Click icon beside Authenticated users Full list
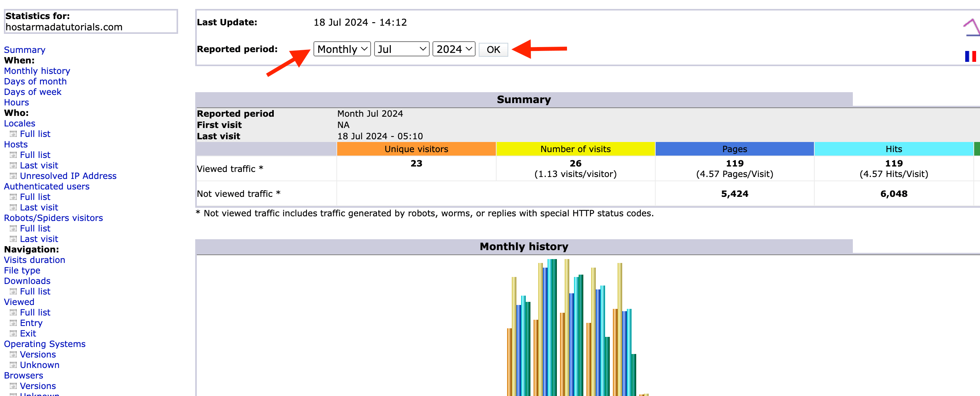 [x=13, y=197]
